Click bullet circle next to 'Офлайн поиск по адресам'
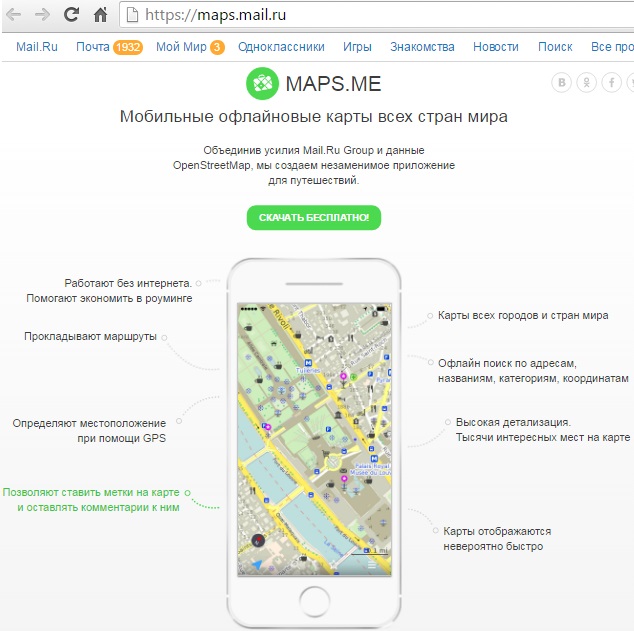This screenshot has width=634, height=631. pyautogui.click(x=431, y=362)
